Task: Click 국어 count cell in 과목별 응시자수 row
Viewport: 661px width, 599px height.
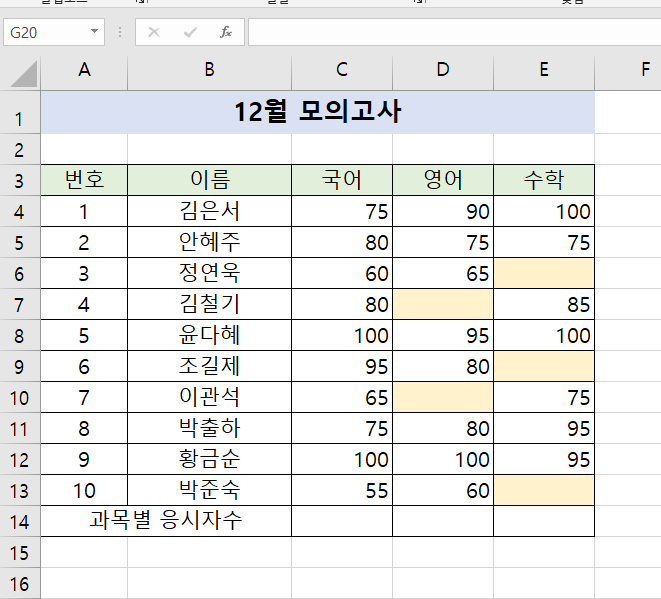Action: click(342, 521)
